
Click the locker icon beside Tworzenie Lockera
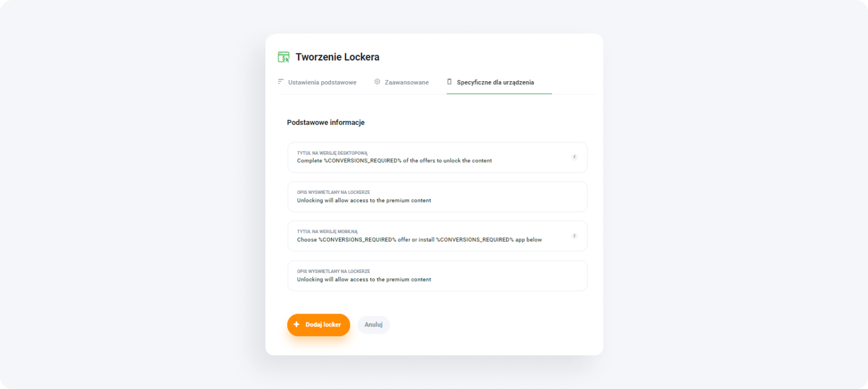pyautogui.click(x=283, y=57)
